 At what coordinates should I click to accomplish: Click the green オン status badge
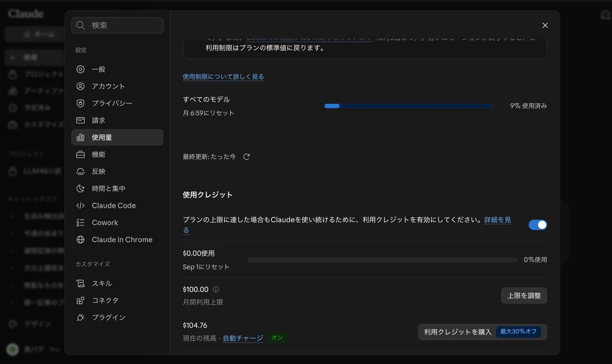pos(277,338)
